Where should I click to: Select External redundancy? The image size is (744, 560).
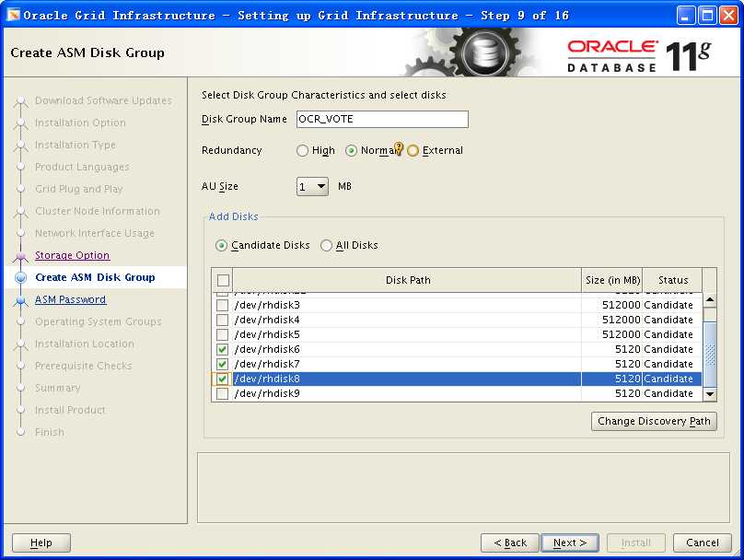tap(413, 151)
